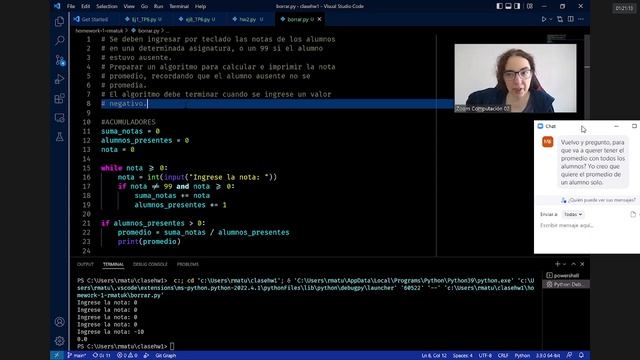Viewport: 640px width, 360px height.
Task: Select the powershell terminal instance
Action: click(x=566, y=276)
